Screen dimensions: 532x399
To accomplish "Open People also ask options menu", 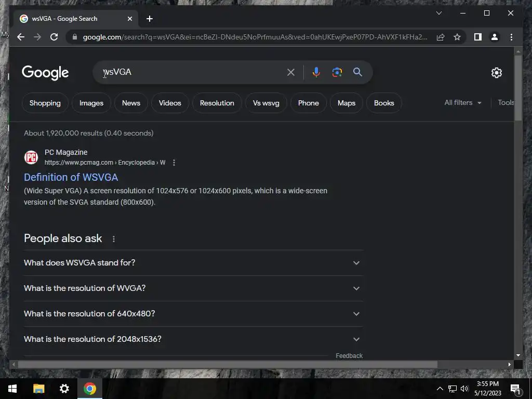I will click(114, 239).
